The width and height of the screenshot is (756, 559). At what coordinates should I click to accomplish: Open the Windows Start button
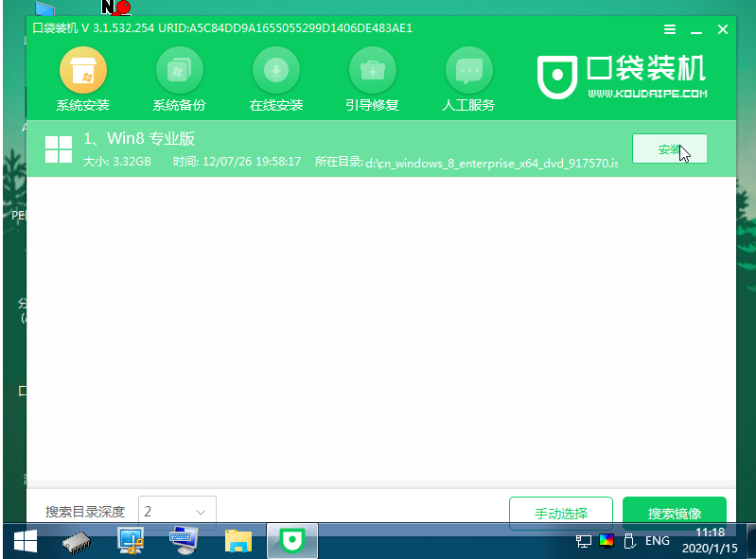(x=25, y=541)
